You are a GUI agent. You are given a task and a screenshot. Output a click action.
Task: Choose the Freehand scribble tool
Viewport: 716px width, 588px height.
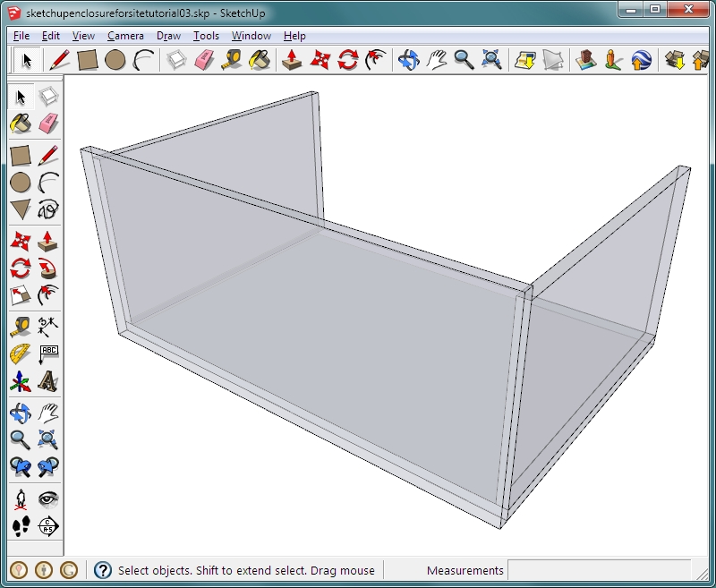(48, 209)
